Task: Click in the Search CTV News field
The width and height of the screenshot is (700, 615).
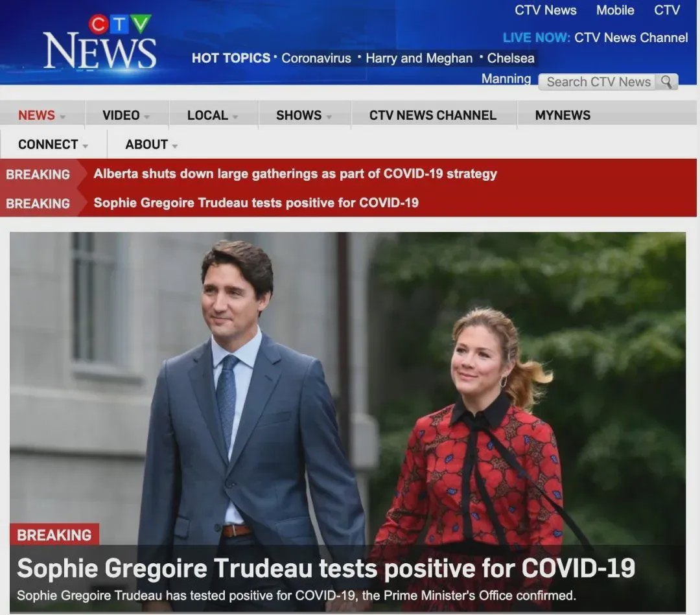Action: 598,82
